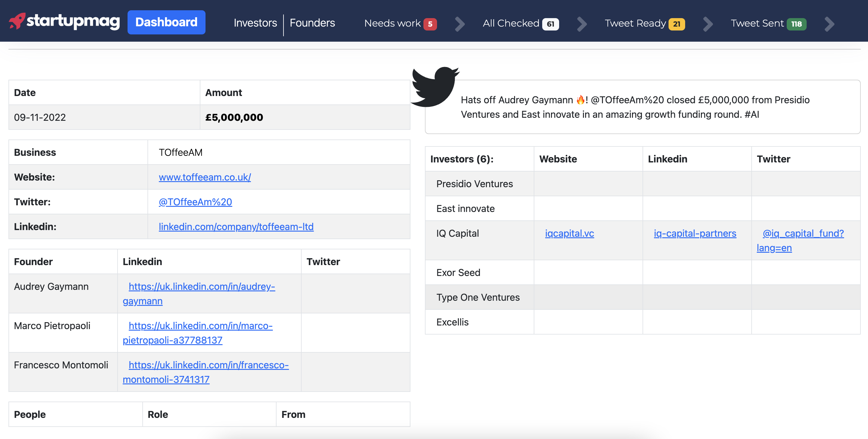
Task: Click the green 118 count badge
Action: click(x=797, y=24)
